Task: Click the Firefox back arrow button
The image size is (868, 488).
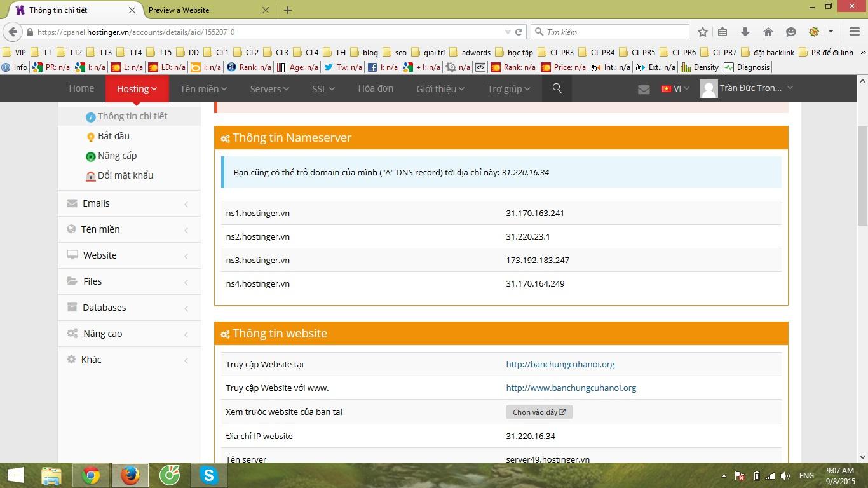Action: pos(13,32)
